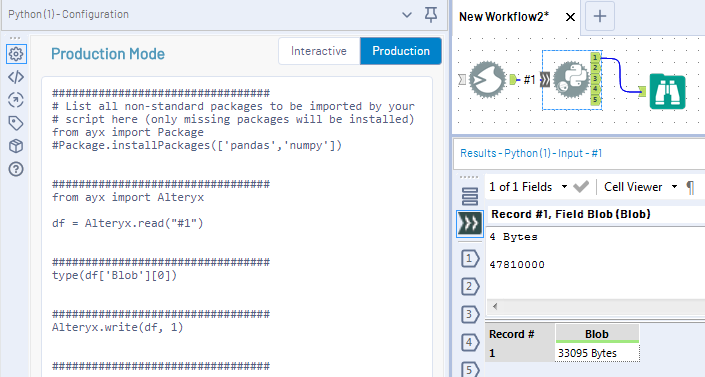
Task: Click the #1 connection label on canvas
Action: tap(529, 80)
